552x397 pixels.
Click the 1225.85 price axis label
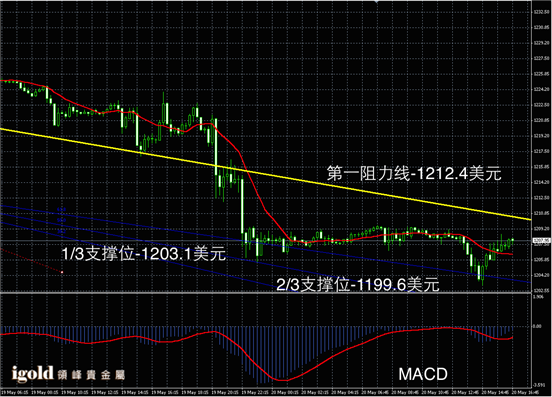(541, 74)
